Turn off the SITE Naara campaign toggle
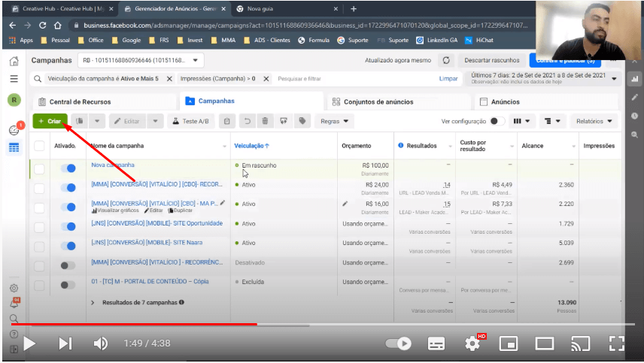 coord(68,246)
